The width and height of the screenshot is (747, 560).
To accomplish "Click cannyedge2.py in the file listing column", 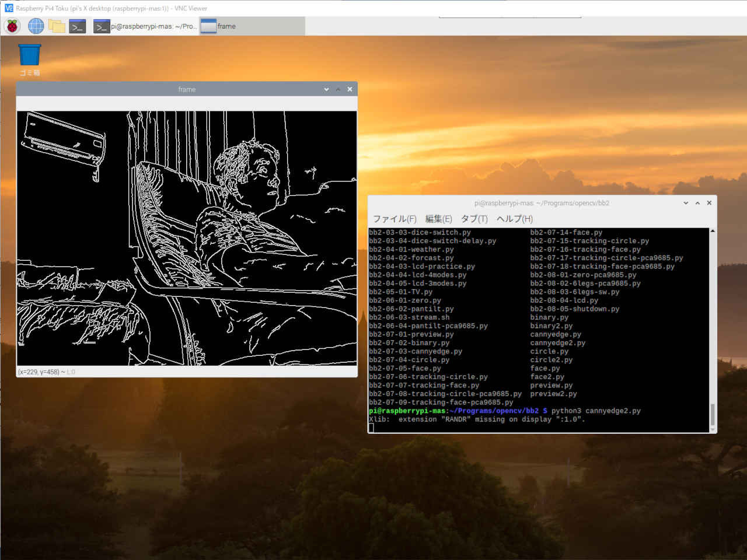I will coord(557,343).
